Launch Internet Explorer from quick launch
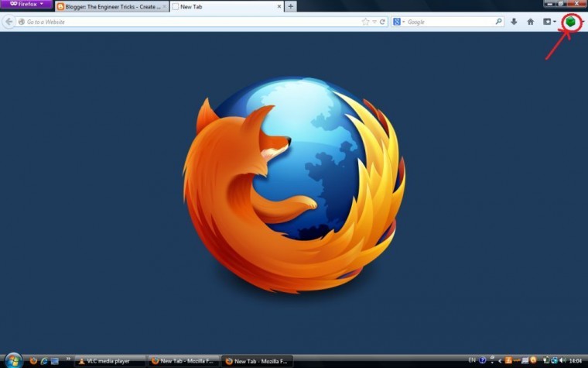Viewport: 588px width, 368px height. click(x=44, y=361)
